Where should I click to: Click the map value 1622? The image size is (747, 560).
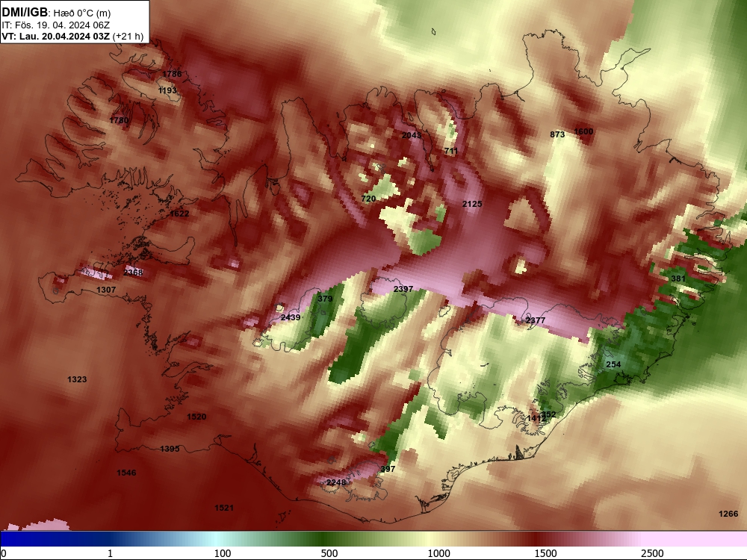point(179,214)
